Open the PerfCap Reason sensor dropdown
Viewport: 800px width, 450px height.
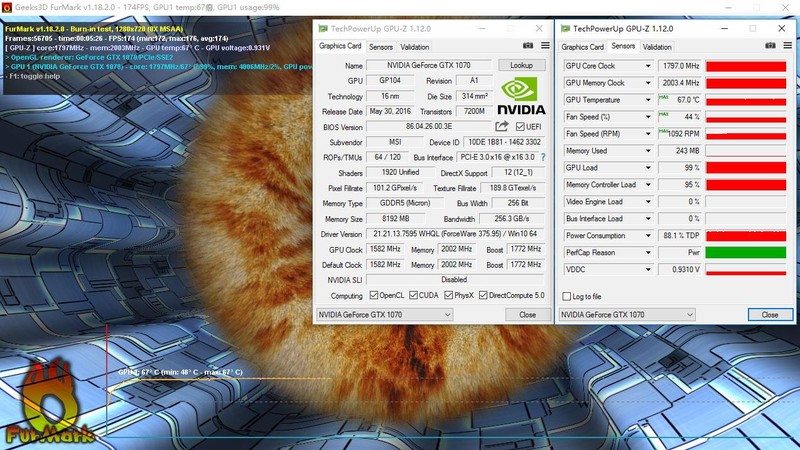coord(648,253)
